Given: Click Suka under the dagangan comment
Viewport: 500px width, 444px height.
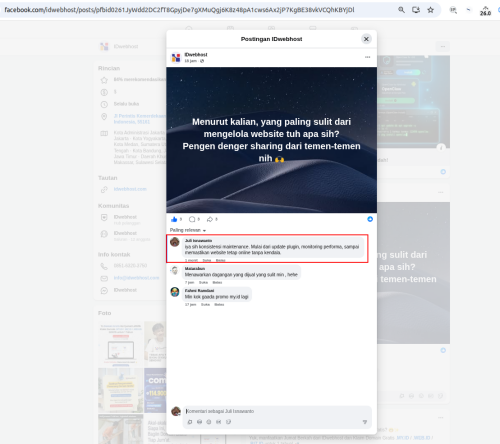Looking at the screenshot, I should pos(203,282).
